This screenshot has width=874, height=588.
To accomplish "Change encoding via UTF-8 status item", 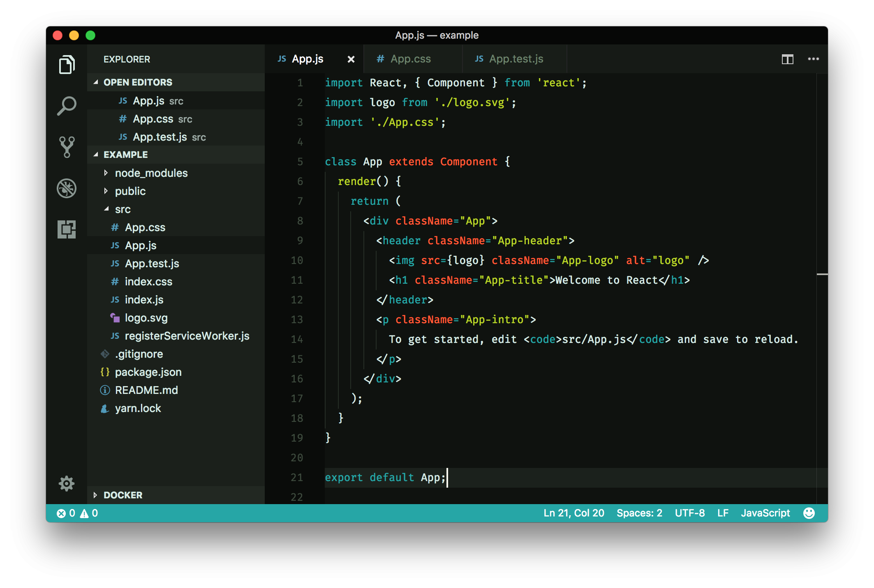I will point(689,513).
